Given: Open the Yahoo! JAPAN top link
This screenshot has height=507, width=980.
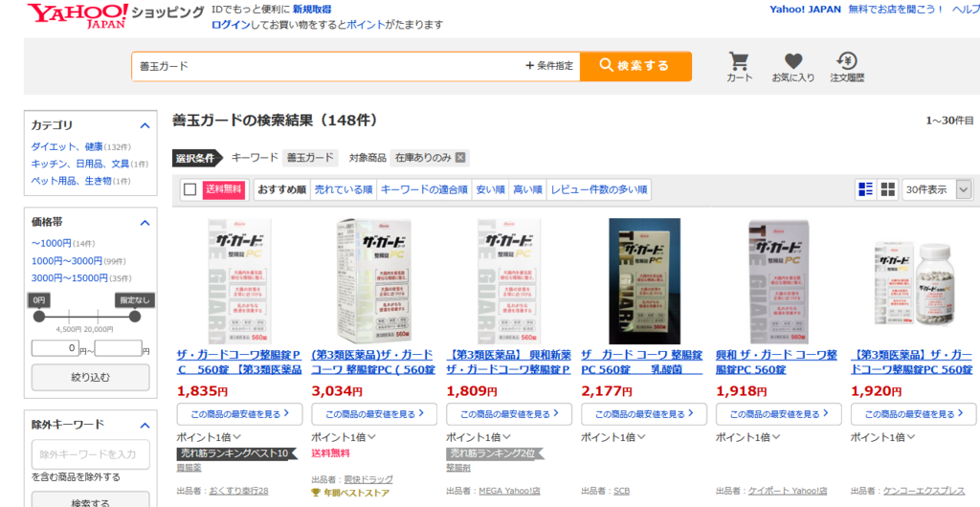Looking at the screenshot, I should tap(805, 10).
